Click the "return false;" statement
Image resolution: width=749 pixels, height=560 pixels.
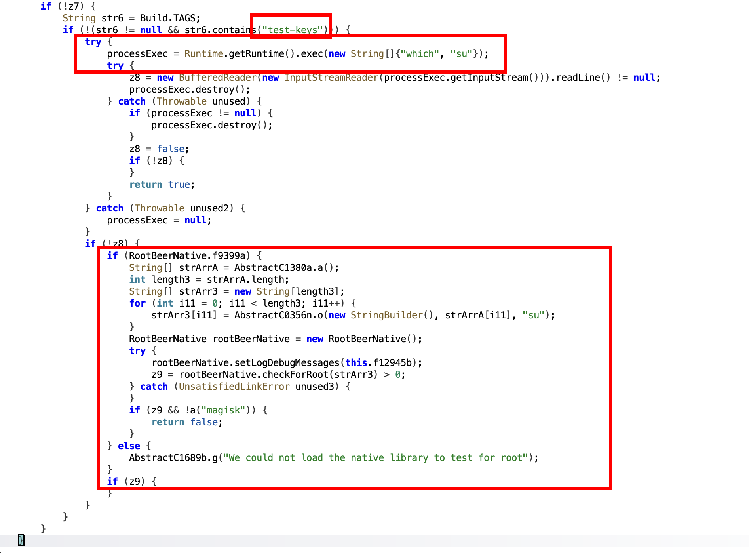pyautogui.click(x=187, y=422)
